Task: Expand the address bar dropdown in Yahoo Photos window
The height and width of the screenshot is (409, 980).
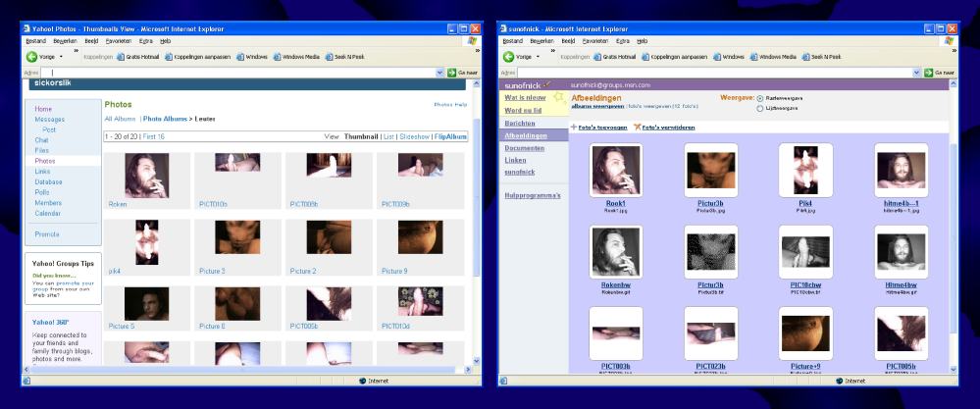Action: [440, 73]
